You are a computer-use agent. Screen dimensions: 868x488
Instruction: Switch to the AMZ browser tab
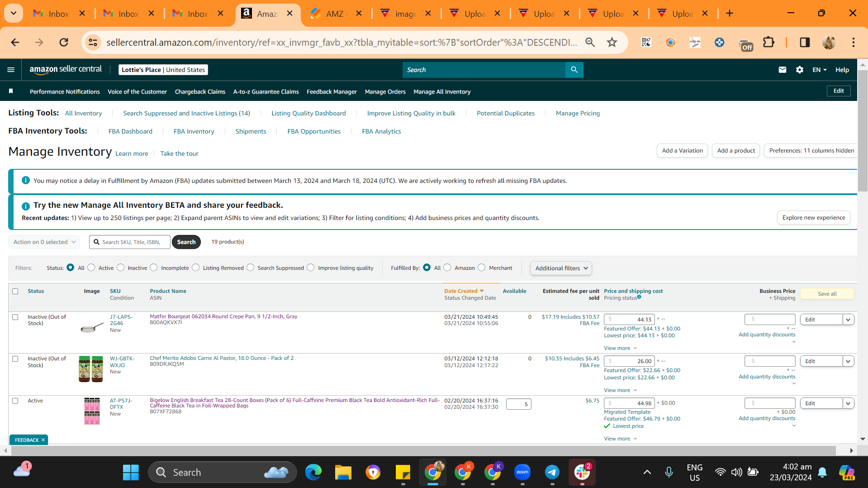pyautogui.click(x=336, y=14)
